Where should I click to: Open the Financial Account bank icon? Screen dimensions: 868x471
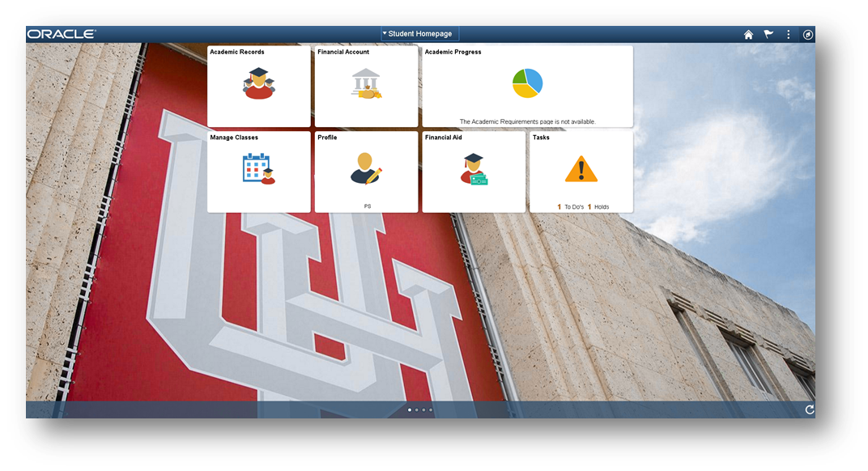(366, 83)
